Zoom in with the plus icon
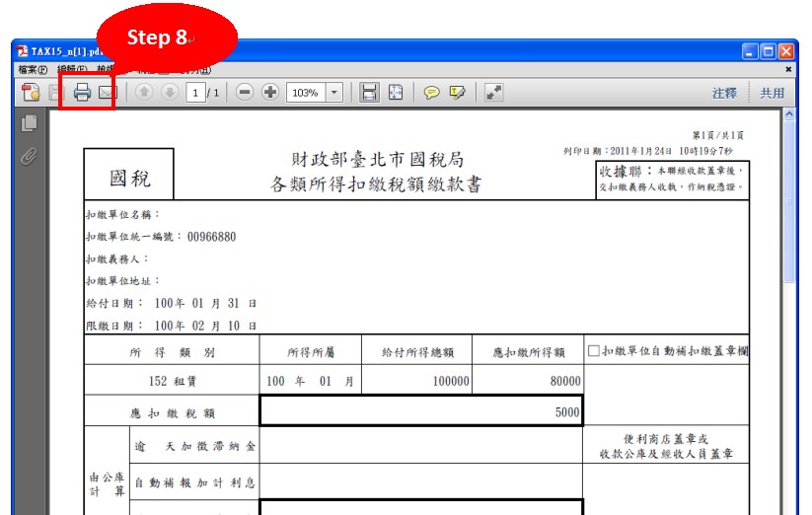812x515 pixels. point(269,93)
